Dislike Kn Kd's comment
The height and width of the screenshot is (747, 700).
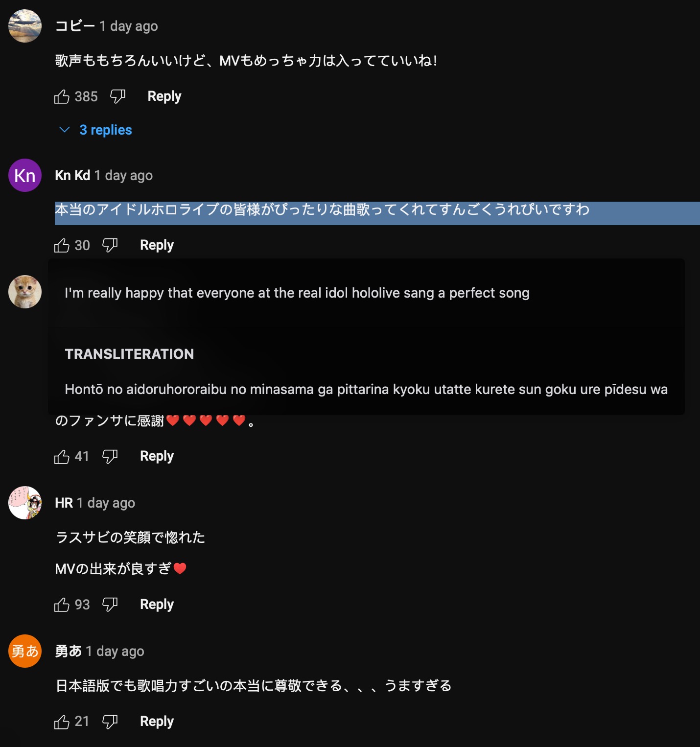point(110,245)
